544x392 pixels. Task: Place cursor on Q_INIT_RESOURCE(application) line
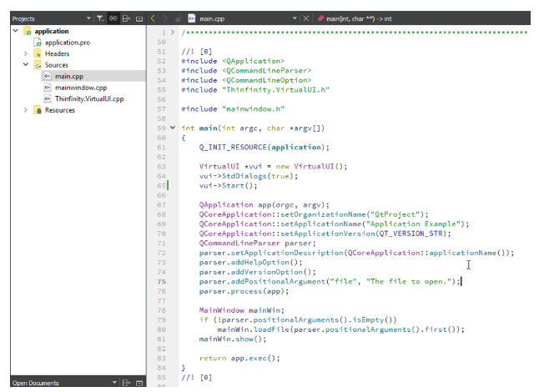click(264, 148)
